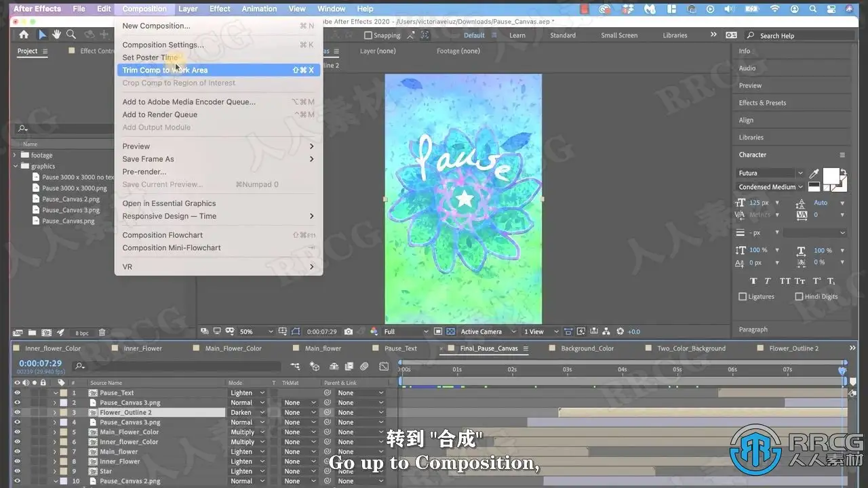Click Add to Render Queue

(x=160, y=115)
